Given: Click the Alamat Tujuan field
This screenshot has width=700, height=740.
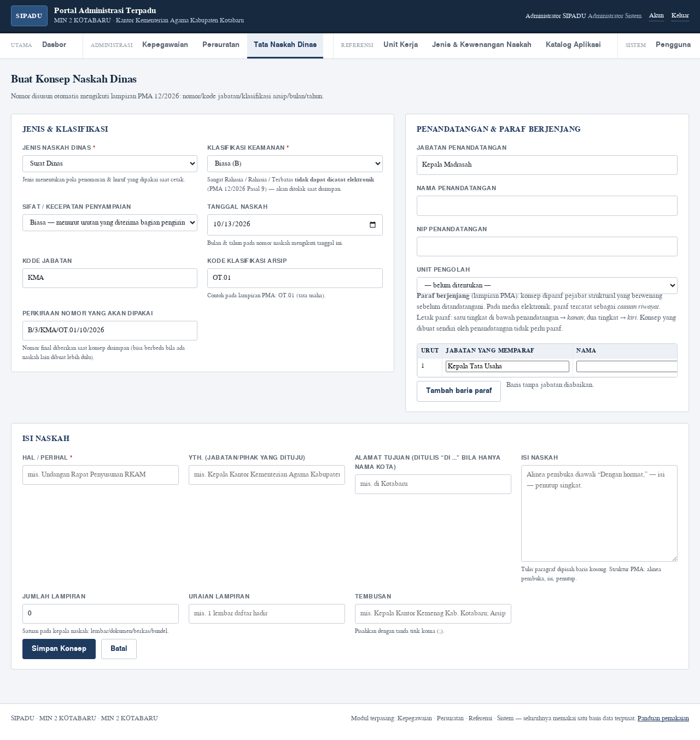Looking at the screenshot, I should [x=433, y=484].
